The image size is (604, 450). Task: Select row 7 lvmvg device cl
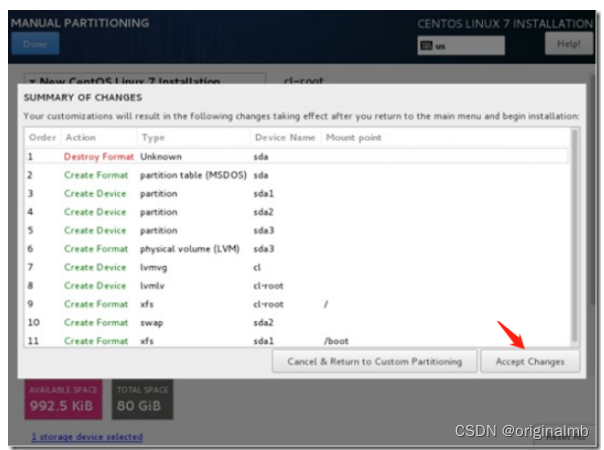point(297,267)
